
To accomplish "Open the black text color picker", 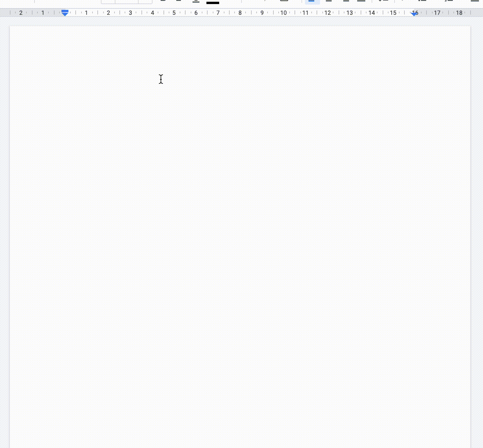I will (x=213, y=1).
